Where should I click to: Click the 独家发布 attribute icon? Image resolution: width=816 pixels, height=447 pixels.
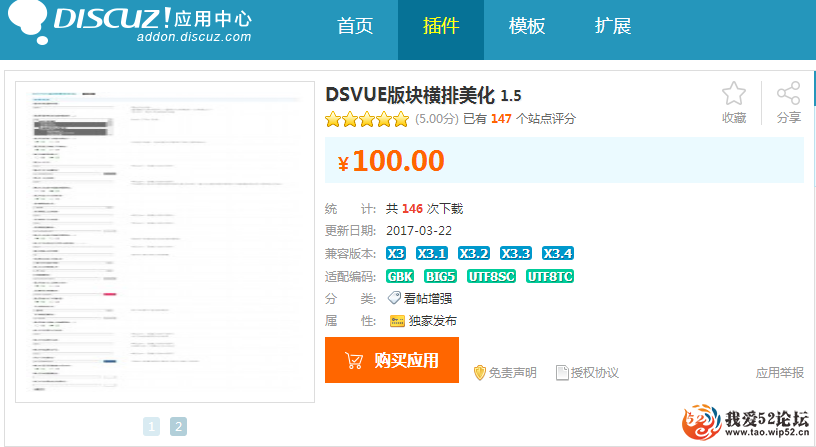397,321
